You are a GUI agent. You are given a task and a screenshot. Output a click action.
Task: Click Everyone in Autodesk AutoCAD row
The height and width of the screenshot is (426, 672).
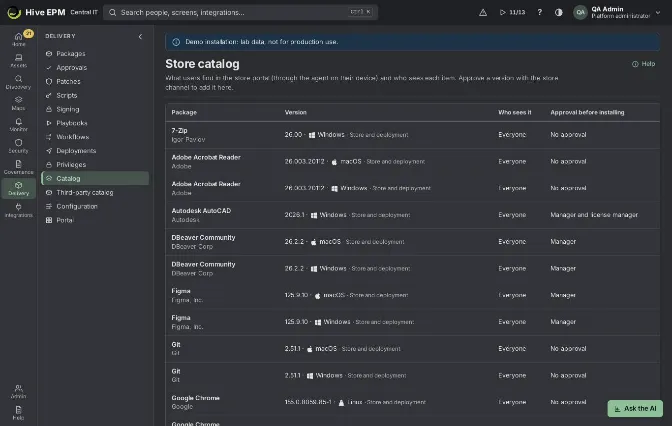point(512,215)
